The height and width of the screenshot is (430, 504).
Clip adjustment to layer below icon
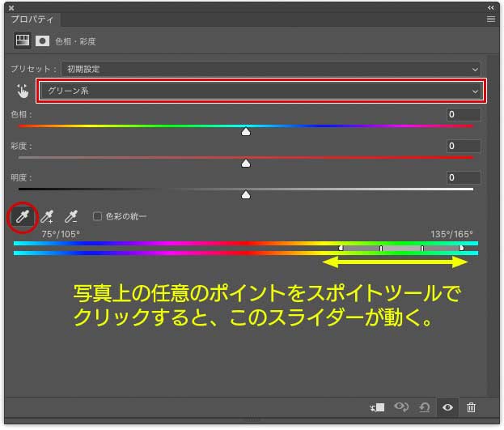(377, 407)
